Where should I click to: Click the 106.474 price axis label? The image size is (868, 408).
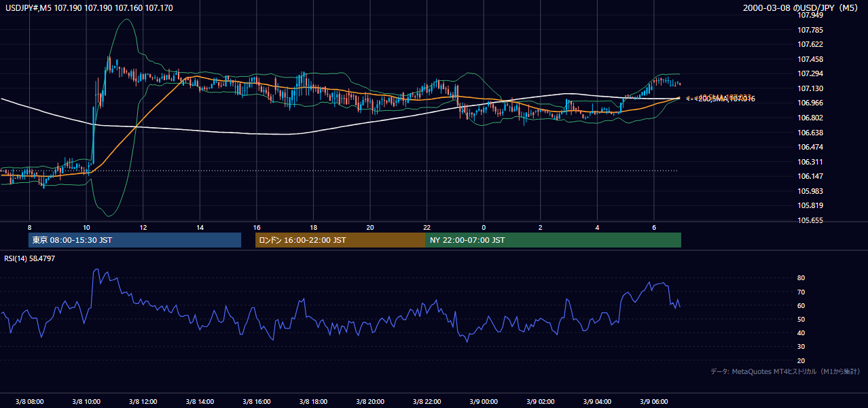click(x=811, y=147)
